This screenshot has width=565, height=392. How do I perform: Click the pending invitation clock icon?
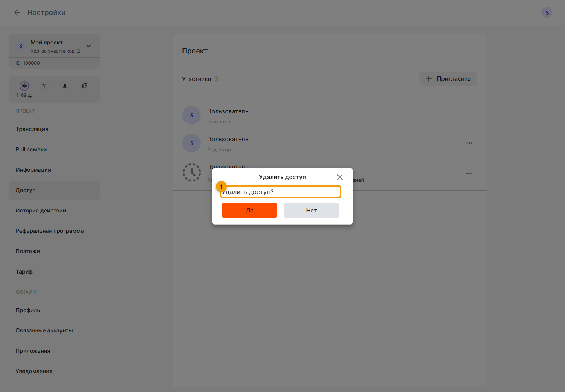(192, 172)
